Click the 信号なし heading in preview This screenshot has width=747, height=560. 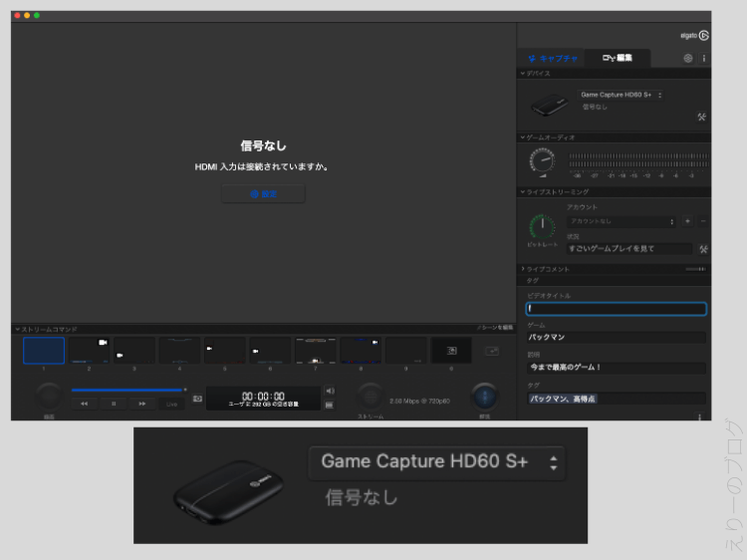(x=264, y=145)
